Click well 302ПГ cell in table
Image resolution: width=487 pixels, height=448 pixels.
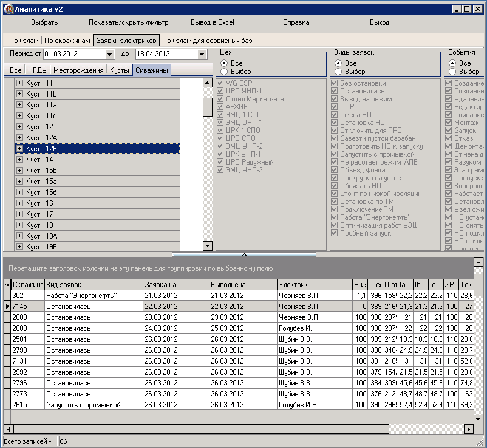point(28,296)
